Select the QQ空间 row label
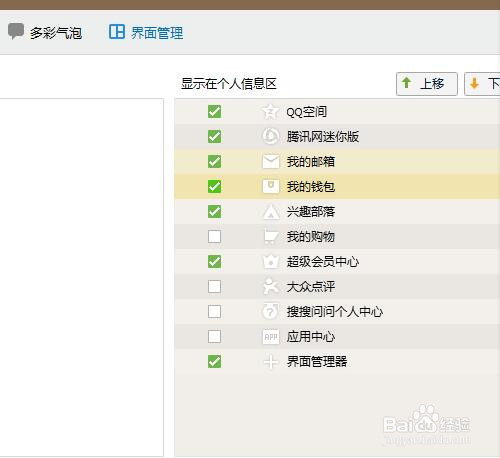This screenshot has height=458, width=500. click(306, 112)
